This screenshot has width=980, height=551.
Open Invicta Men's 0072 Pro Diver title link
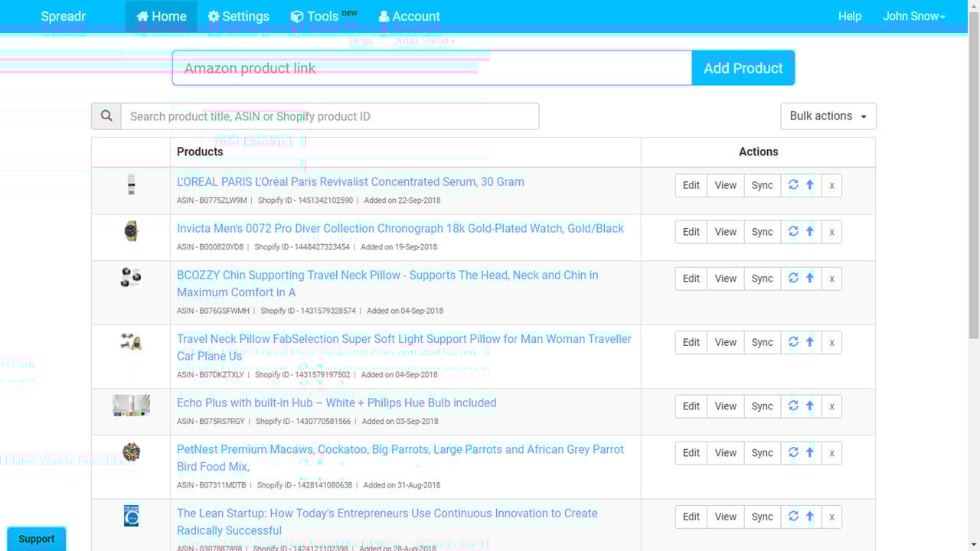pyautogui.click(x=400, y=229)
